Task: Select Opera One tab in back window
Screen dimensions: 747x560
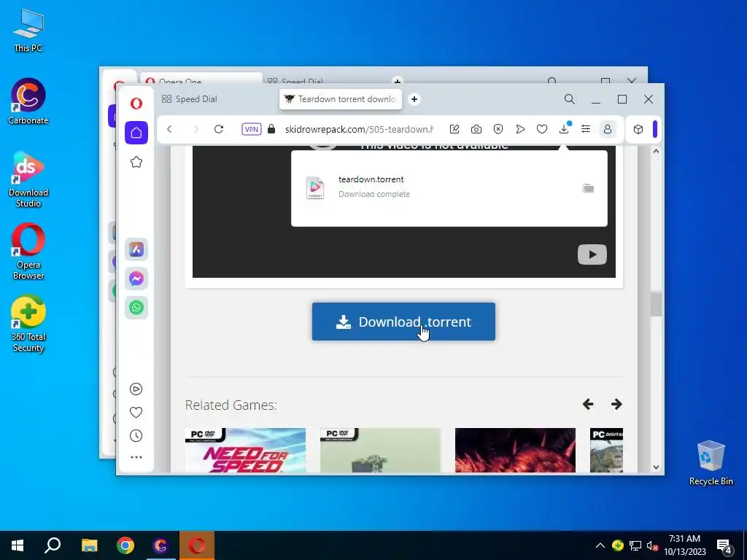Action: (200, 79)
